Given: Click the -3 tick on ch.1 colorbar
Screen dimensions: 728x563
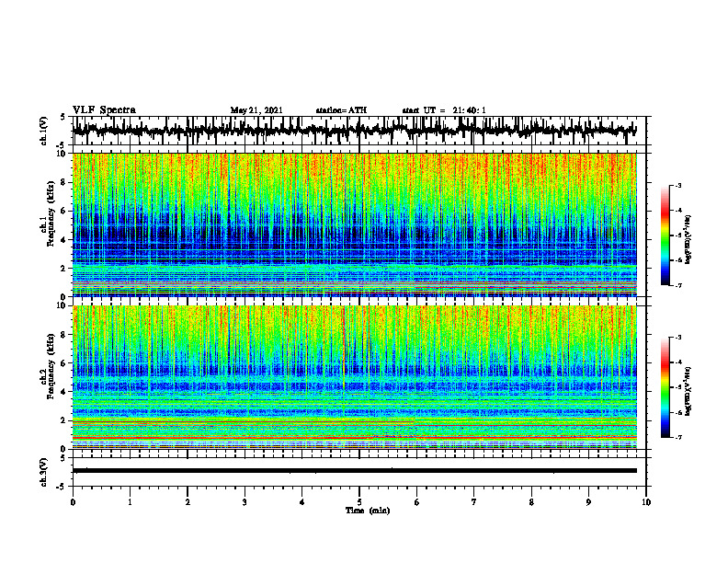Looking at the screenshot, I should point(677,185).
